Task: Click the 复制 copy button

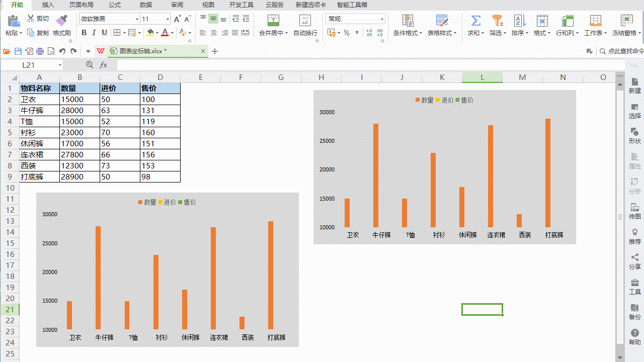Action: (x=37, y=33)
